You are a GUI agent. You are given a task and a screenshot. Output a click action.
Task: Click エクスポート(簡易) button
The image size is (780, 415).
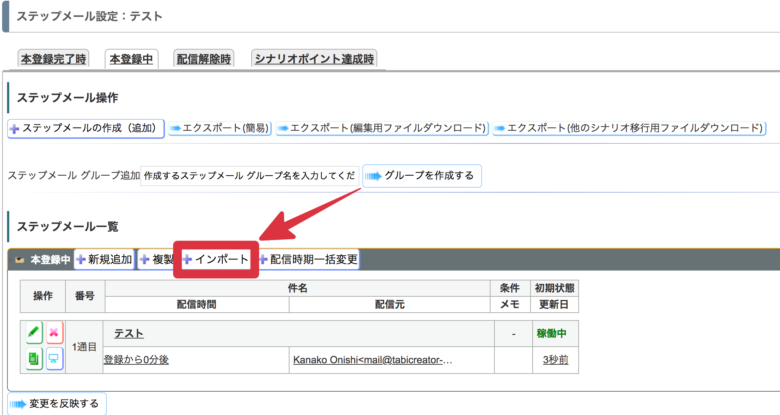[x=220, y=128]
